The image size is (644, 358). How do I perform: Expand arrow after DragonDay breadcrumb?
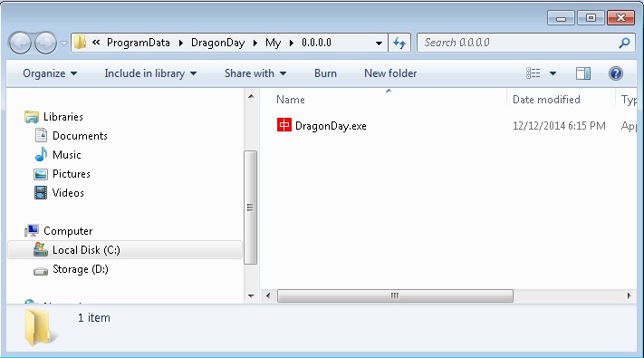[x=255, y=43]
